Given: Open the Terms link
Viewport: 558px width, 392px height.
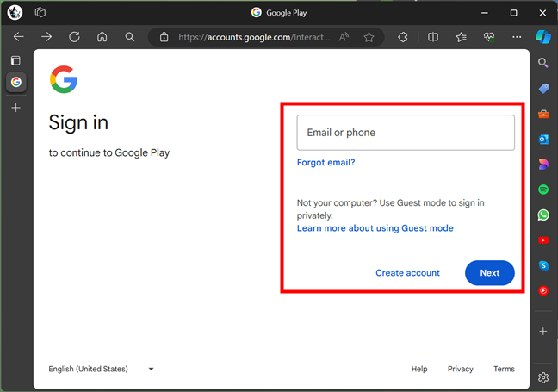Looking at the screenshot, I should (x=504, y=369).
